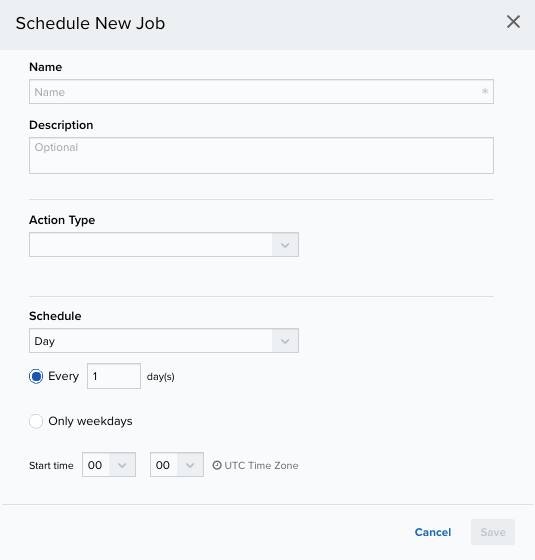Focus the optional Description text area

coord(261,155)
